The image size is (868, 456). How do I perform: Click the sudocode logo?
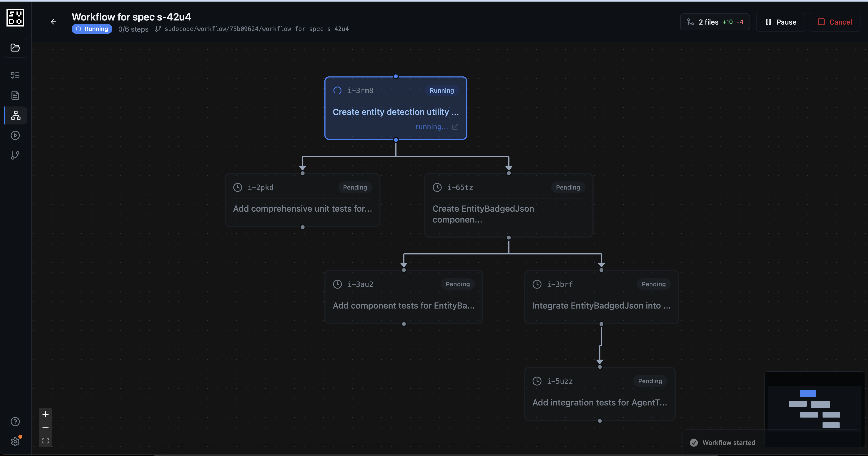click(15, 18)
